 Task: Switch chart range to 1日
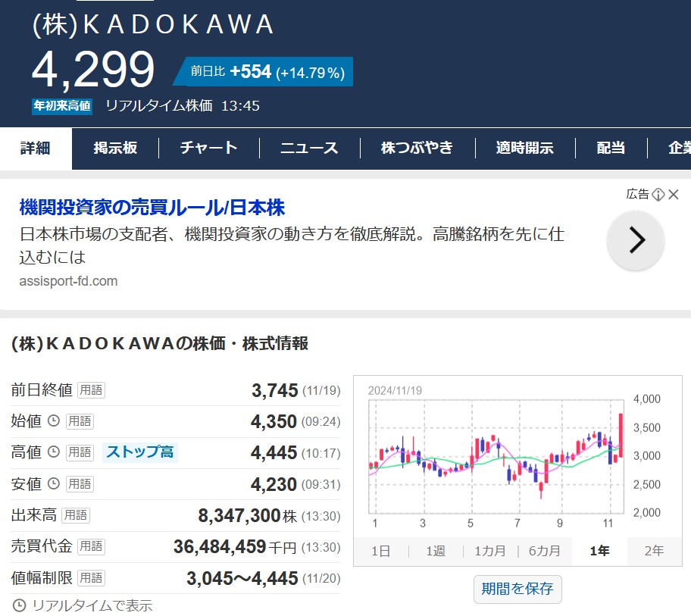click(381, 551)
